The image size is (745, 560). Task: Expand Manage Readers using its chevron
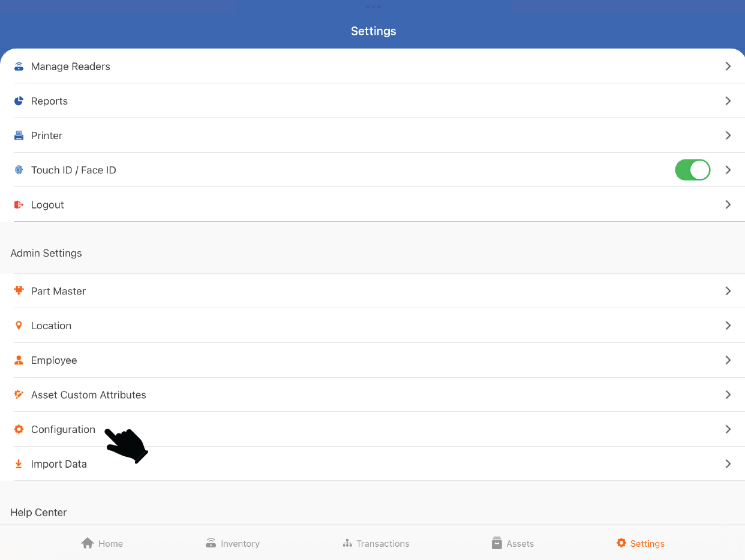pyautogui.click(x=728, y=67)
